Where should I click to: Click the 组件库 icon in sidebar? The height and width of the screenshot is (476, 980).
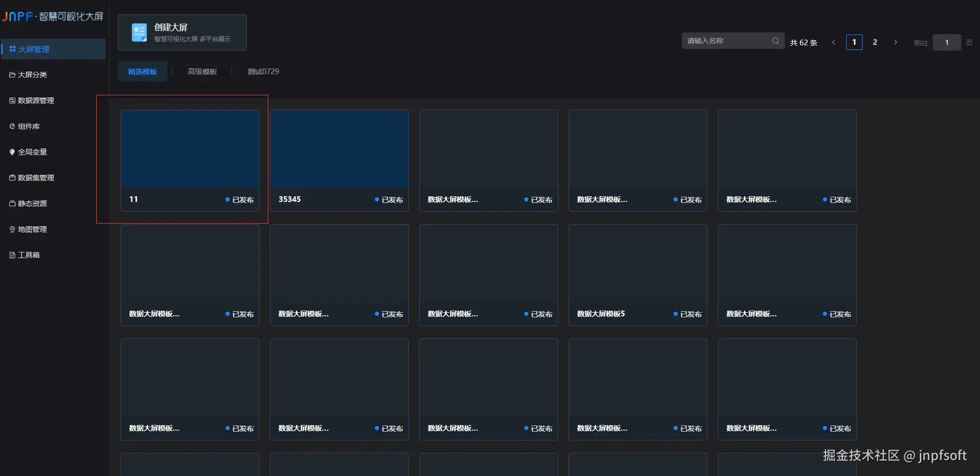12,126
